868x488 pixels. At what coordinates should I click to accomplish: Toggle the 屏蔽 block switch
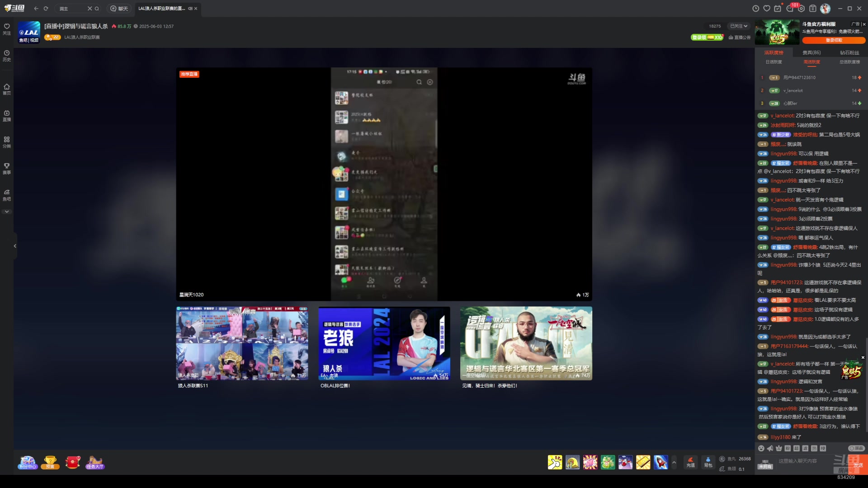(856, 448)
